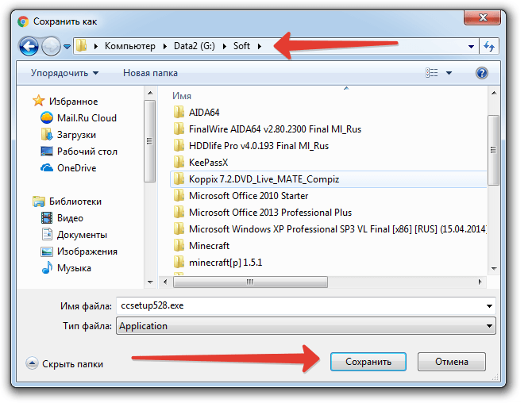
Task: Select Microsoft Office 2010 Starter folder
Action: point(249,196)
